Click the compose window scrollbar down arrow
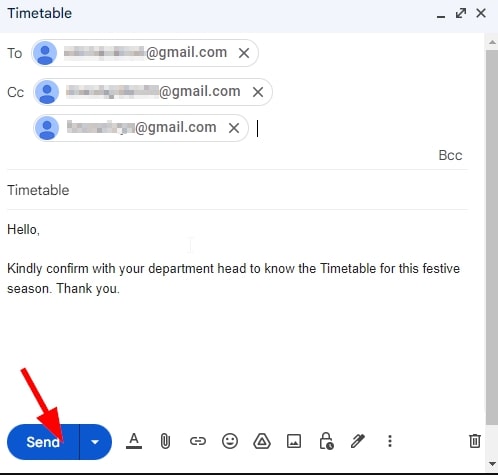 492,464
